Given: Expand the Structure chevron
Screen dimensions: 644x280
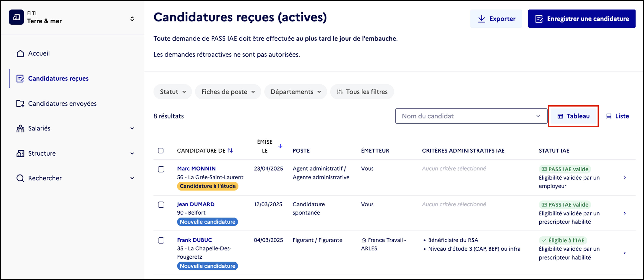Looking at the screenshot, I should coord(132,153).
